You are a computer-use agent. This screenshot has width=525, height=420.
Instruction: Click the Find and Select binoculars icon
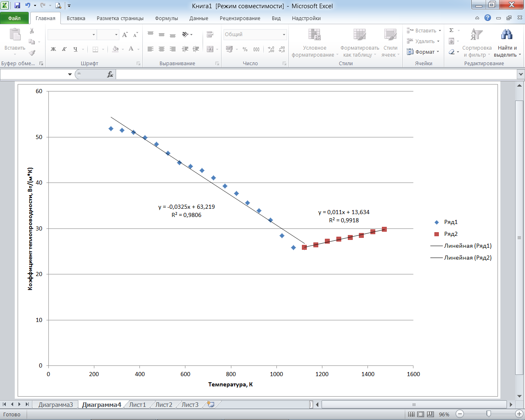507,35
